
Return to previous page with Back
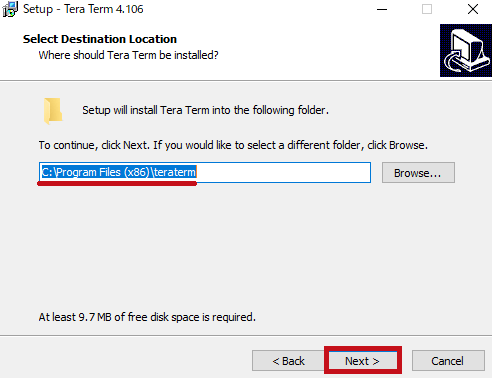tap(288, 361)
